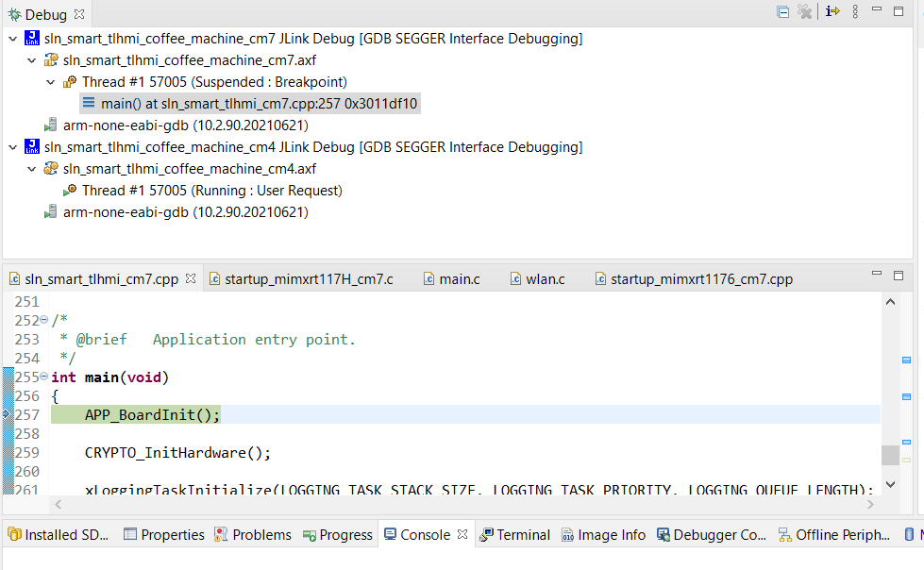Collapse the sln_smart_tlhmi_coffee_machine_cm7.axf node
Screen dimensions: 924x570
31,60
